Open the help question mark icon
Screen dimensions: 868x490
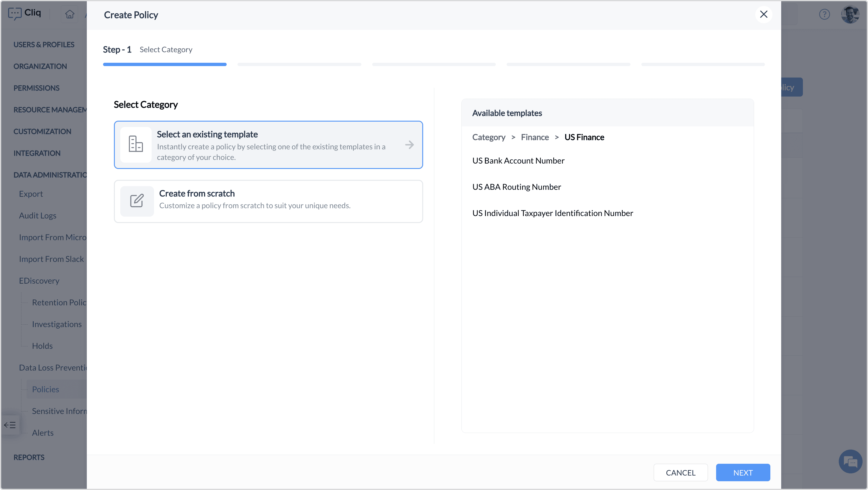point(824,14)
